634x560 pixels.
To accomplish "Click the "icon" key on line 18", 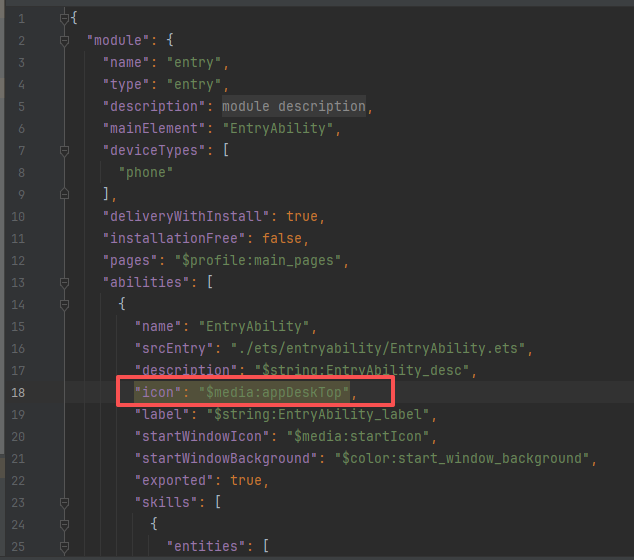I will point(158,392).
